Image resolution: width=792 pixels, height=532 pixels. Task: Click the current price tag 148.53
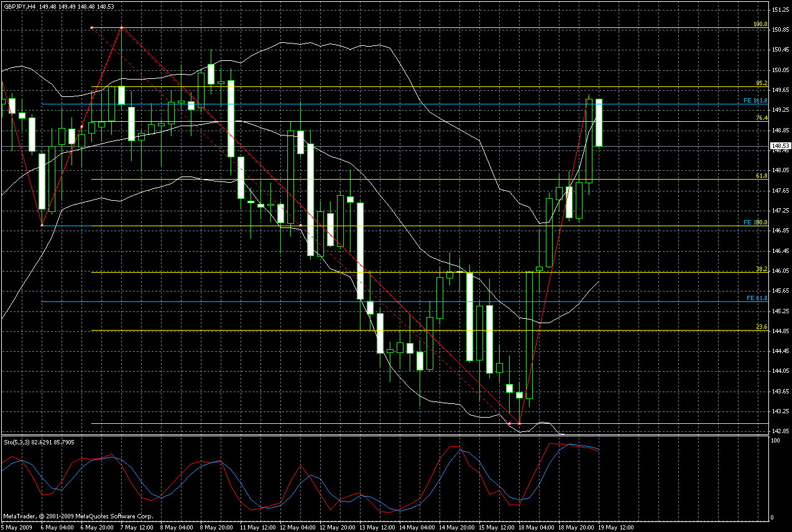(780, 147)
